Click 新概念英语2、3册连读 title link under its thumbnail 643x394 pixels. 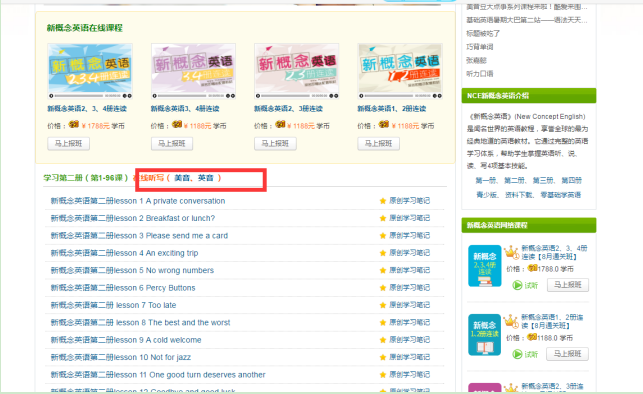pos(288,109)
